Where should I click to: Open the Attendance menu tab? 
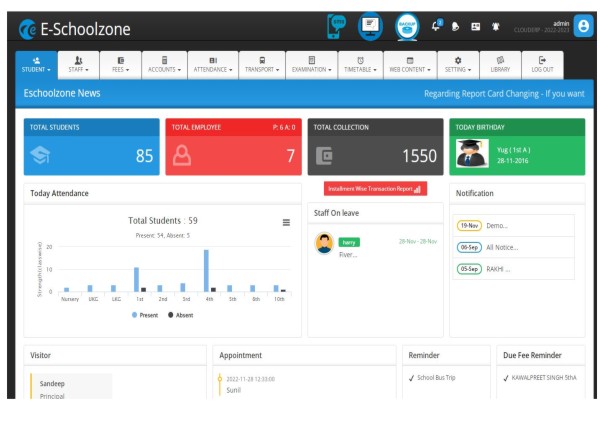click(x=210, y=64)
